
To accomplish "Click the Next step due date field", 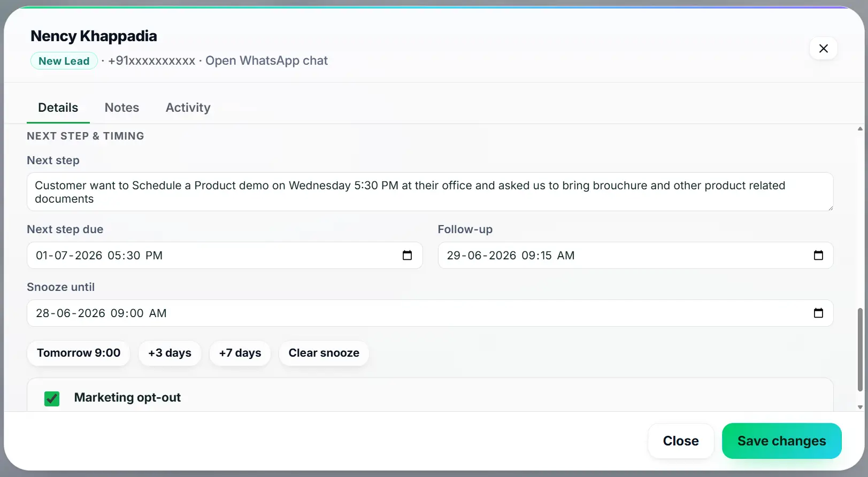I will (x=225, y=255).
